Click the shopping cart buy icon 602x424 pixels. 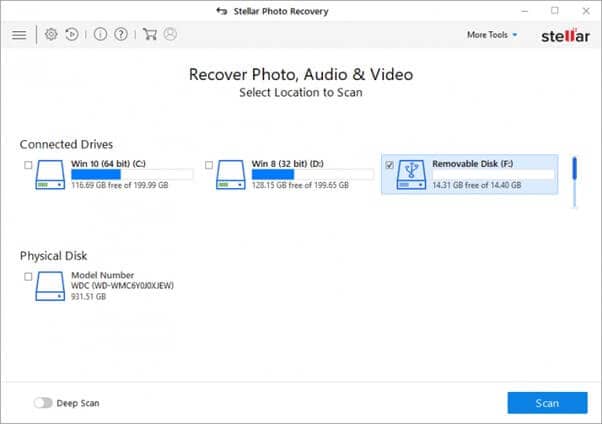pos(150,34)
